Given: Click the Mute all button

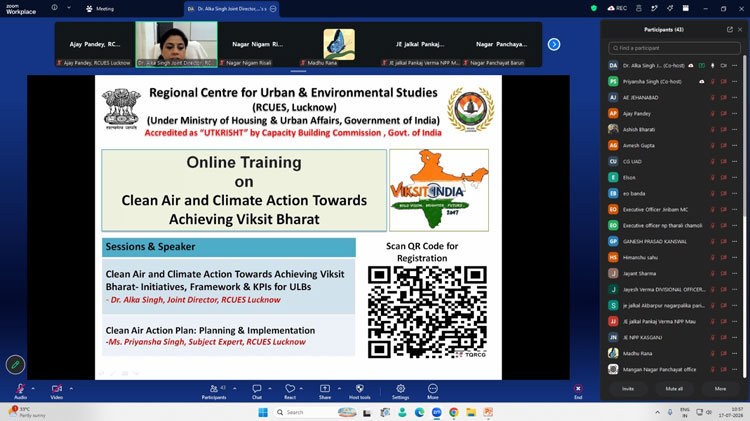Looking at the screenshot, I should pyautogui.click(x=674, y=388).
